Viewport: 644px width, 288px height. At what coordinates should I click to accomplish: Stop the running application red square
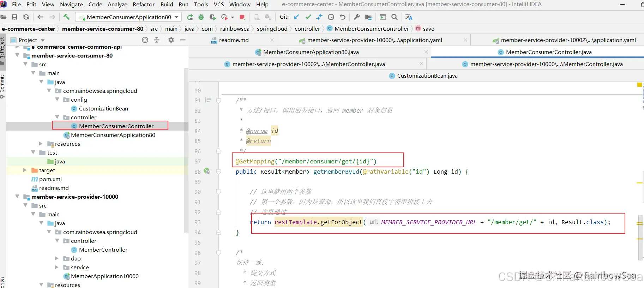(242, 17)
